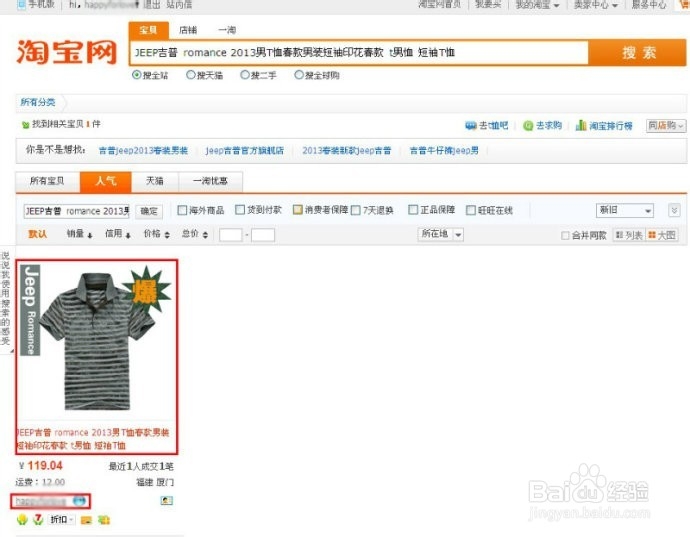Screen dimensions: 690x537
Task: Click the 说说我使用搜索的感受 feedback side tab
Action: pos(5,300)
